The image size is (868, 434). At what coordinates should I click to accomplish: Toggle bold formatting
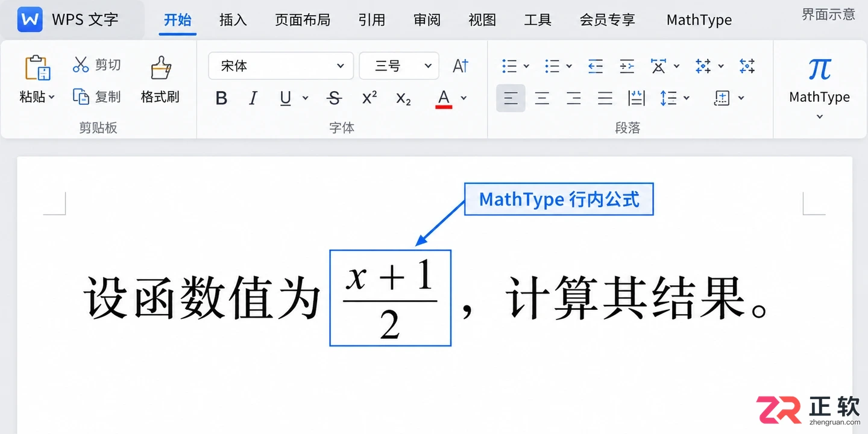pos(221,98)
